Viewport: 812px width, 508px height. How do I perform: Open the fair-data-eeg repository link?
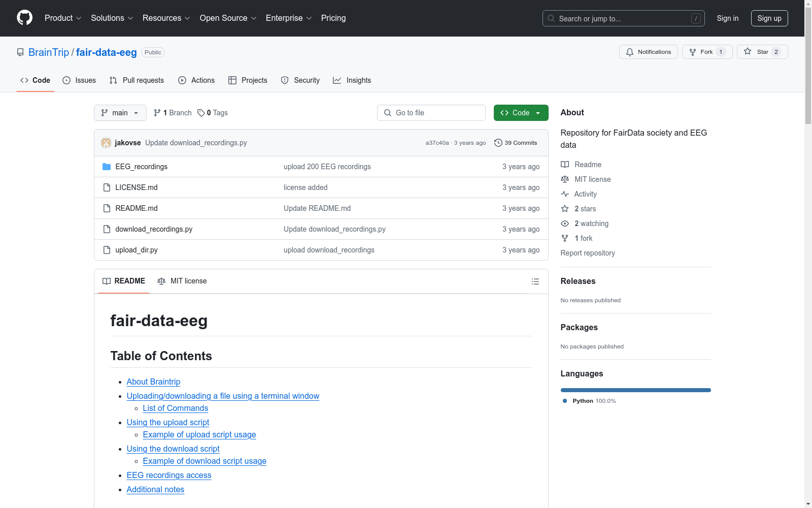click(107, 52)
